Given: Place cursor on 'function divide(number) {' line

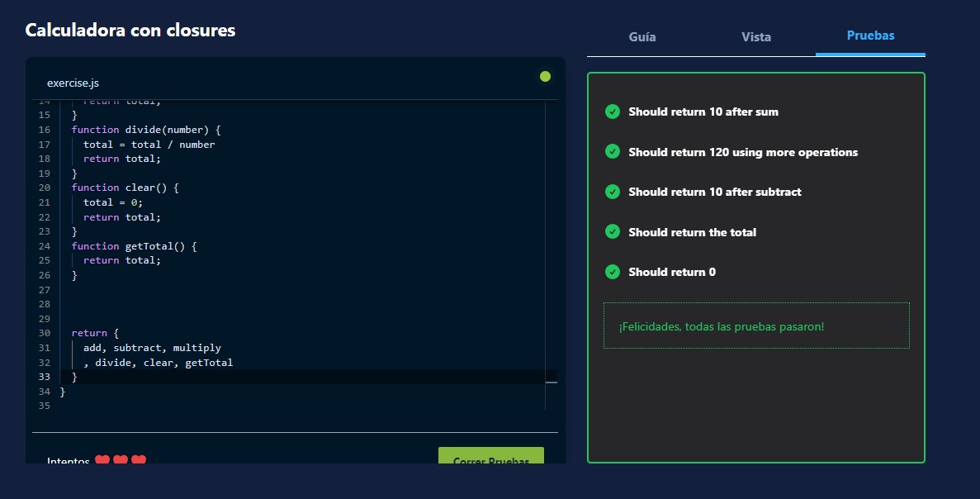Looking at the screenshot, I should (145, 130).
